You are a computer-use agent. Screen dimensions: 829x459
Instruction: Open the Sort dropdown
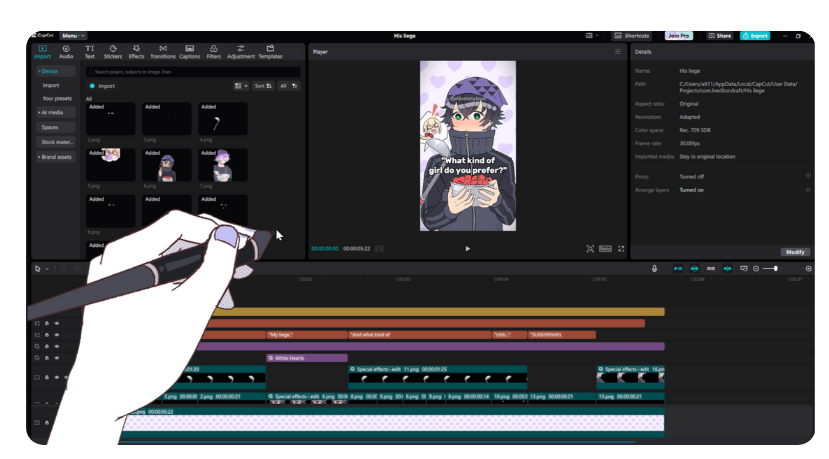click(x=263, y=86)
